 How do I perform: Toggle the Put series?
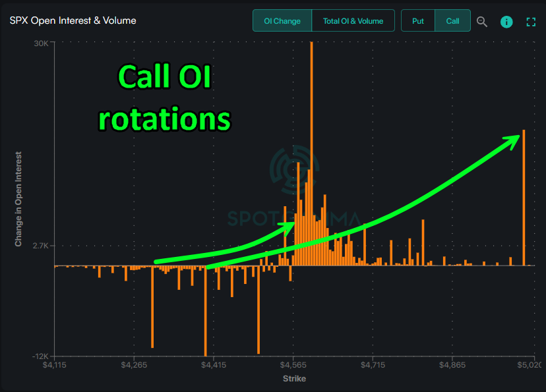418,21
